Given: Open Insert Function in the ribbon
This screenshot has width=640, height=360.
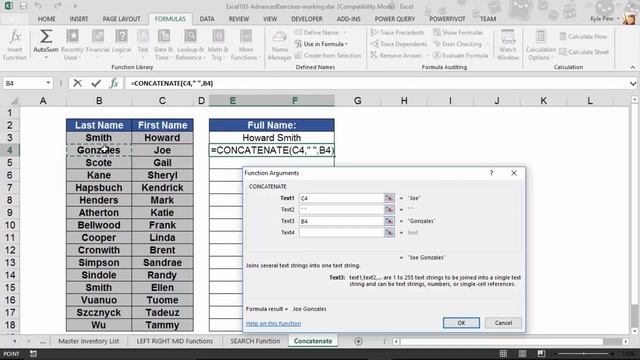Looking at the screenshot, I should pos(15,45).
